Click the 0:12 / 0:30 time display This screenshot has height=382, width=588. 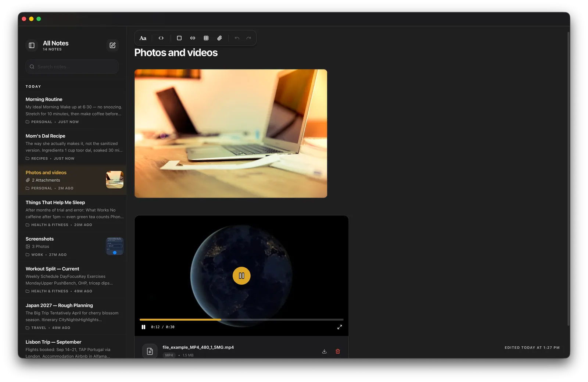point(163,327)
